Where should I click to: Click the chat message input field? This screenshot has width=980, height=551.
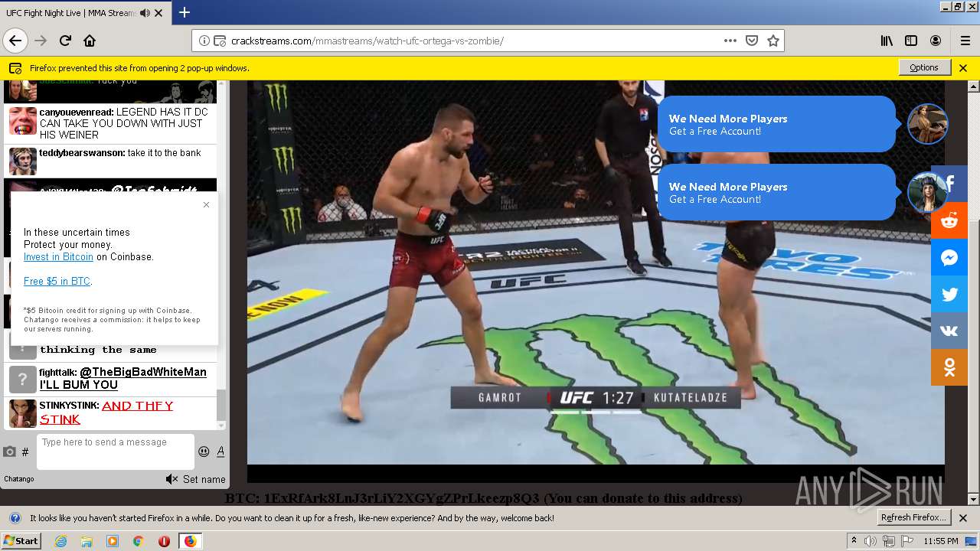pos(116,452)
